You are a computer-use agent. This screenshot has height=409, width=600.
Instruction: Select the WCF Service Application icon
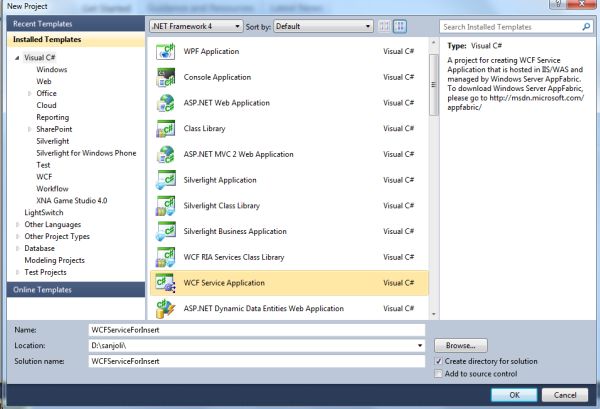tap(165, 283)
